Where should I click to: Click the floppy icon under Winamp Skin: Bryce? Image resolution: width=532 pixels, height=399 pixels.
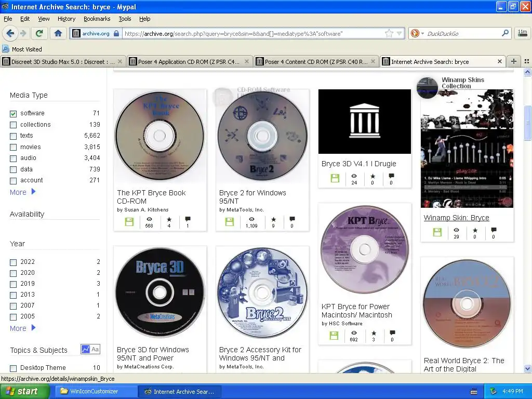(x=437, y=232)
